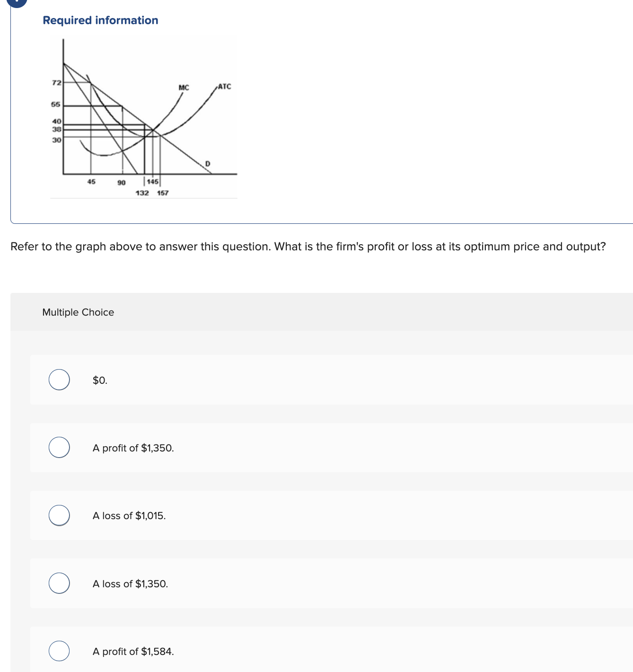Select the answer A profit of $1,584

point(59,651)
